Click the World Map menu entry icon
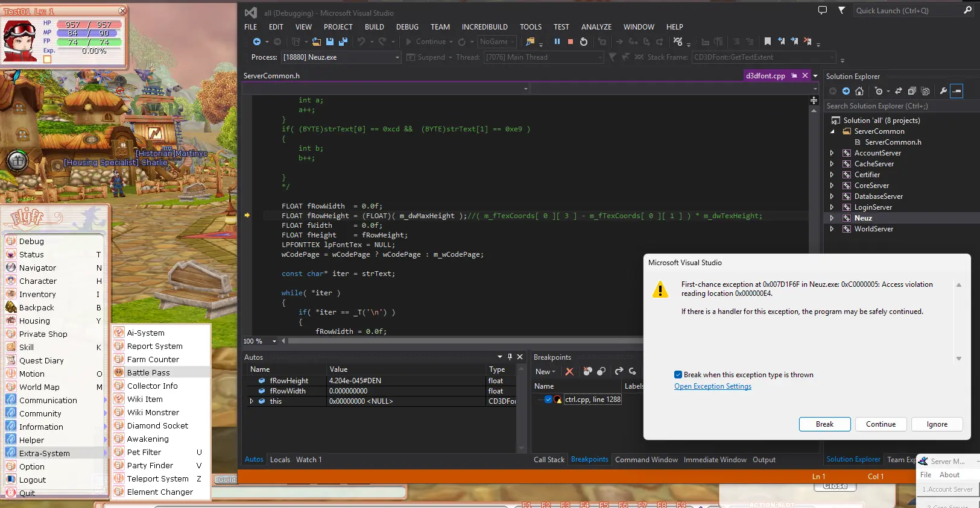 pos(11,387)
